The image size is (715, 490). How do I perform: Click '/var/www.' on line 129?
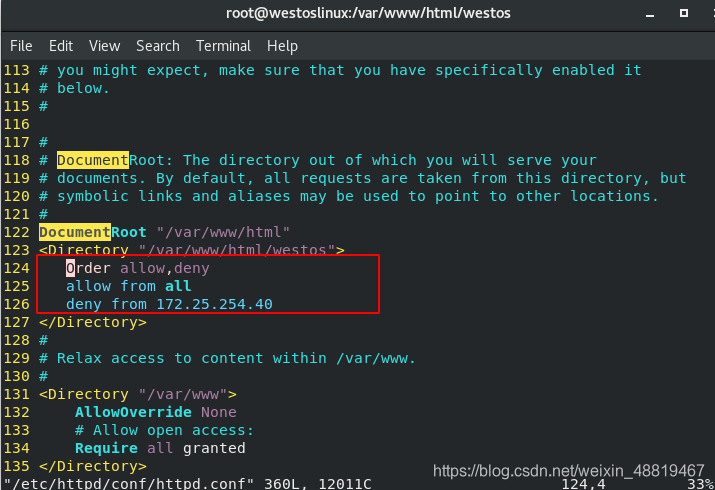376,358
